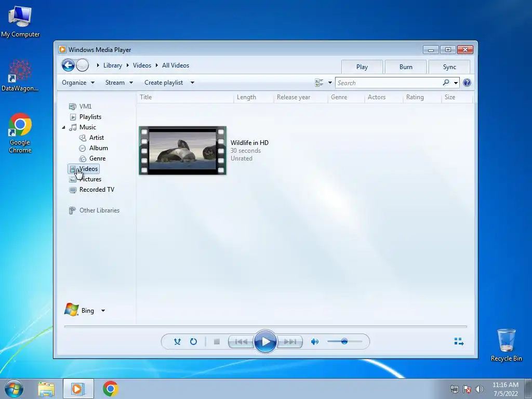Open the Organize menu
The image size is (532, 399).
tap(78, 83)
